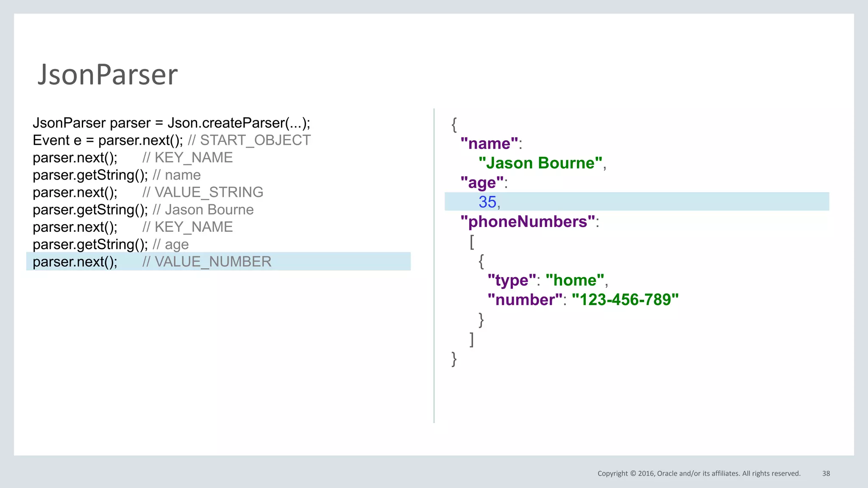Click the JsonParser slide title
Screen dimensions: 868x488
[108, 75]
